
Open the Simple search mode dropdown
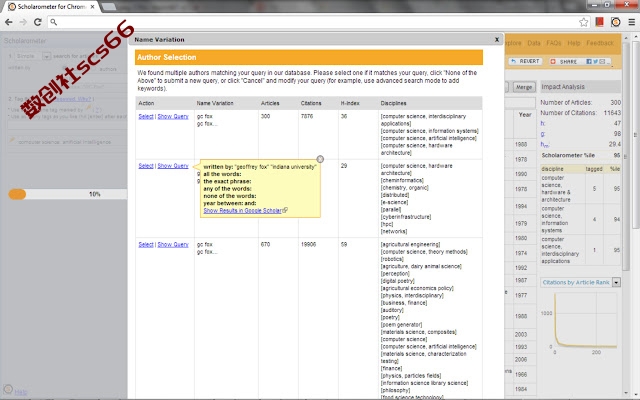[x=46, y=56]
